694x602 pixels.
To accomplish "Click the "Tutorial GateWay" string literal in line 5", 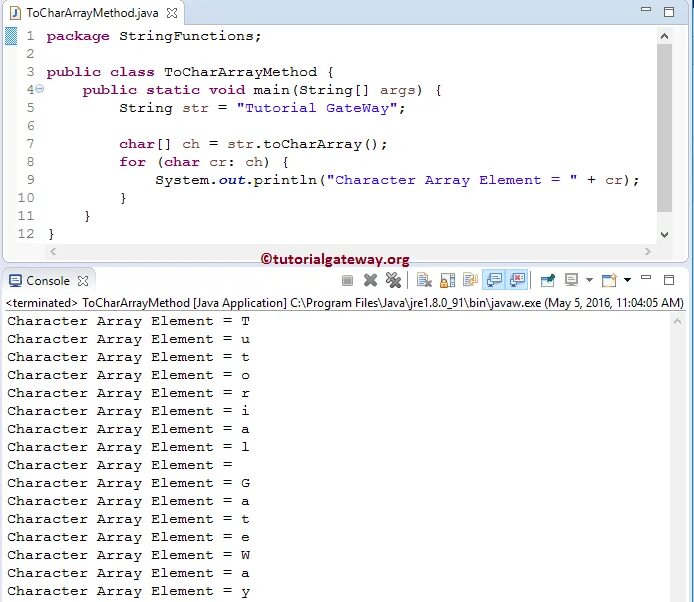I will click(x=317, y=108).
